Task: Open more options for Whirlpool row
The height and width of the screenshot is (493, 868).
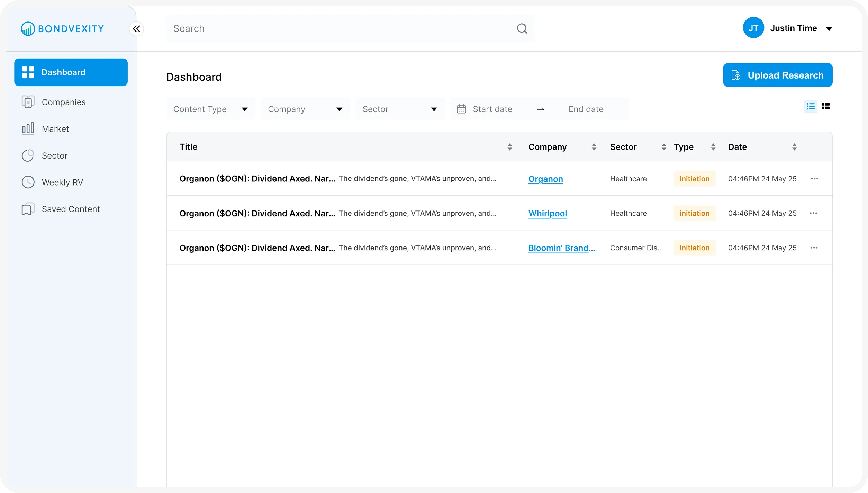Action: (813, 213)
